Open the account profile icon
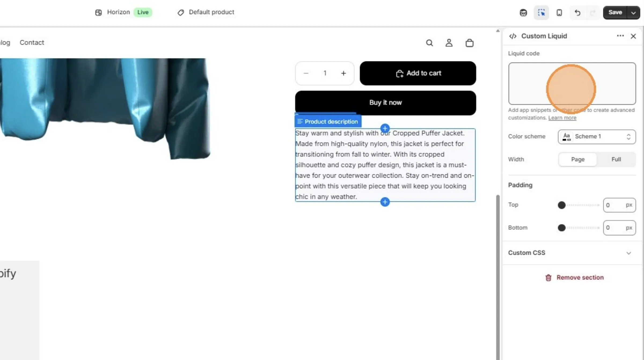This screenshot has height=360, width=644. [x=449, y=43]
